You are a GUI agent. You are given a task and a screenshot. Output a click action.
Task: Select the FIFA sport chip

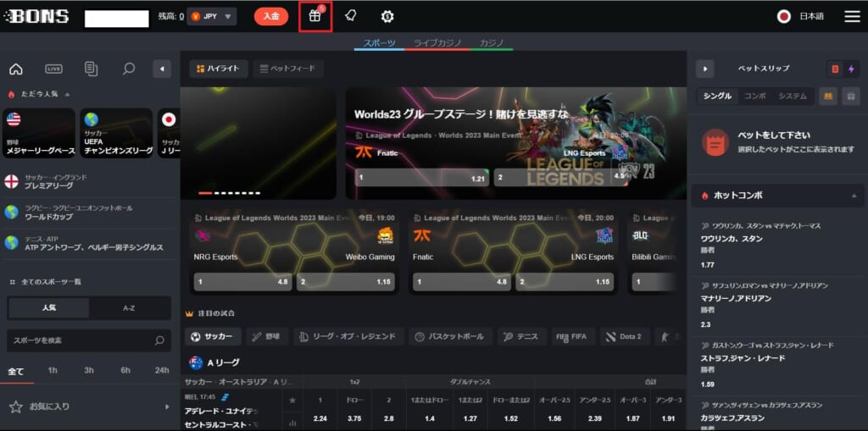(x=573, y=336)
